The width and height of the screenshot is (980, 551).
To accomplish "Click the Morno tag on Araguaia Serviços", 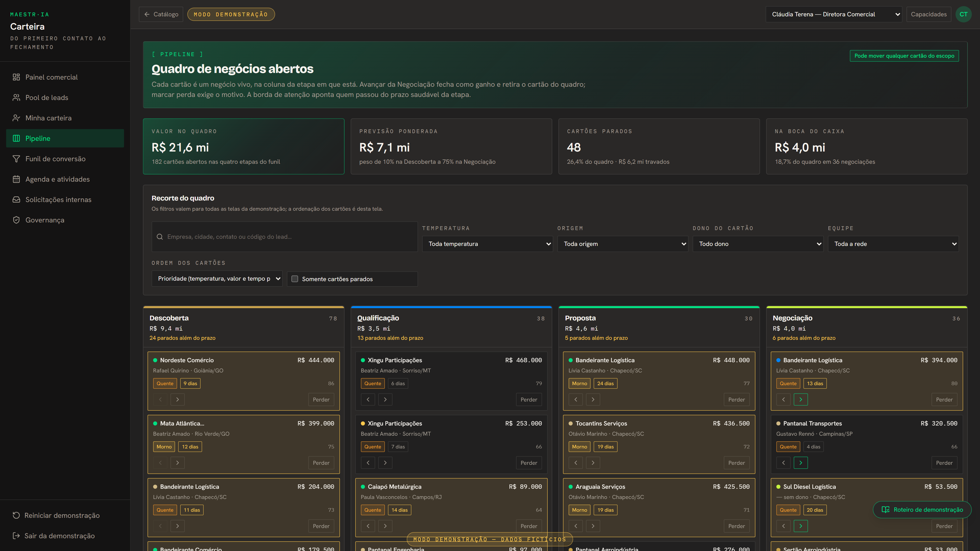I will 579,510.
